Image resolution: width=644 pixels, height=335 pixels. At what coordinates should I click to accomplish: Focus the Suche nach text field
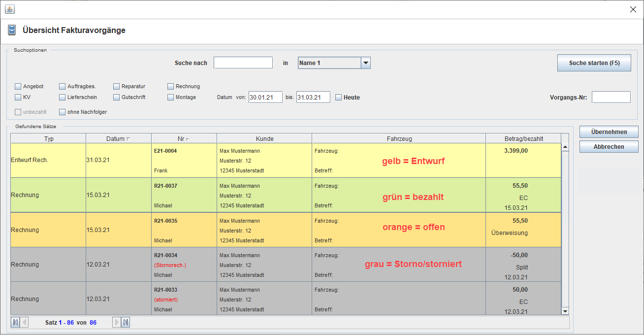243,63
